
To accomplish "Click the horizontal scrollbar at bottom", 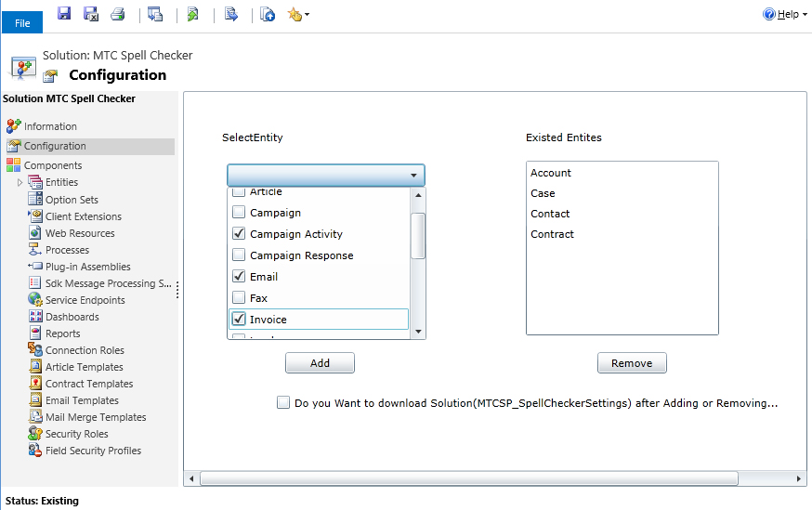I will click(468, 478).
